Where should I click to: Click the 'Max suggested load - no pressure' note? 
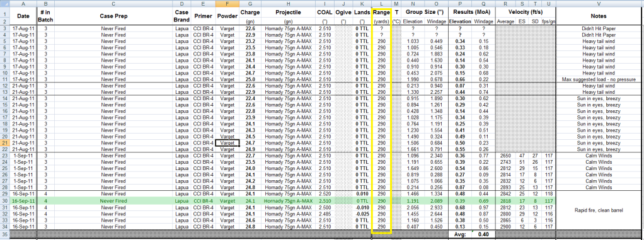pyautogui.click(x=599, y=79)
